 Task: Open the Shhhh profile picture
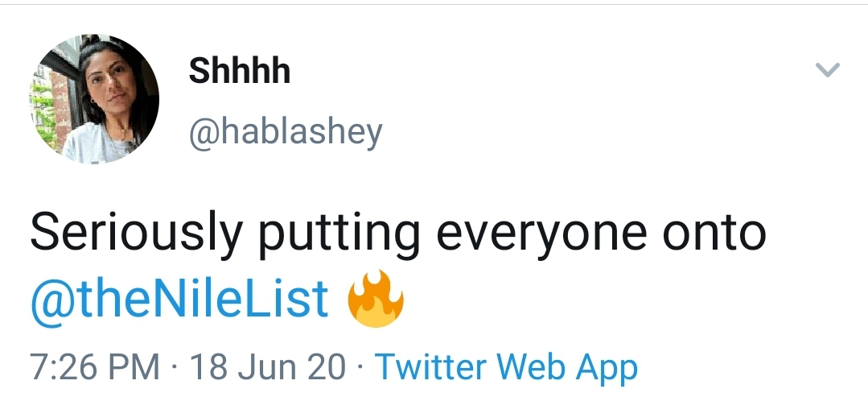[95, 99]
